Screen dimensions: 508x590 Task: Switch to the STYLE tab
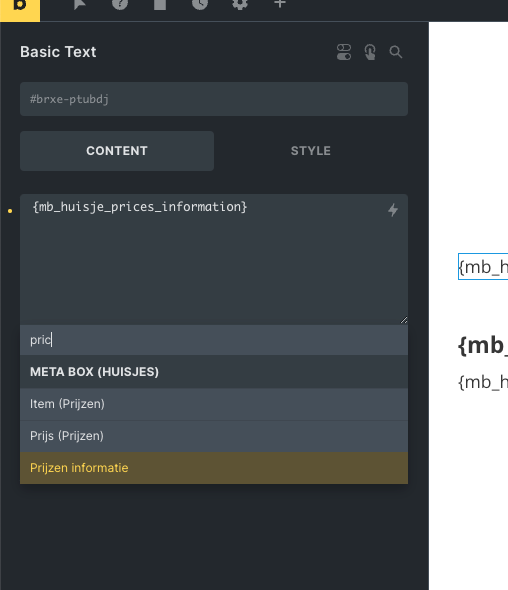coord(311,151)
